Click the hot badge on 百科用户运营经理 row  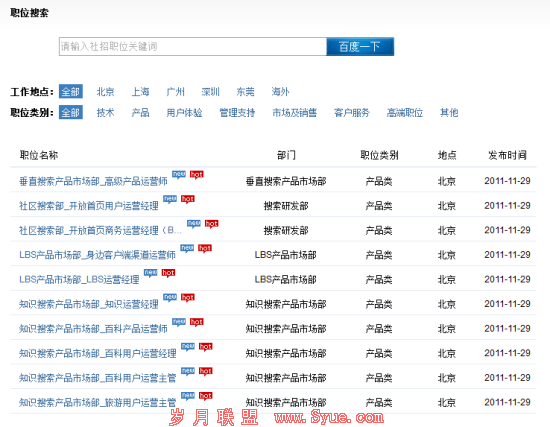click(x=206, y=346)
